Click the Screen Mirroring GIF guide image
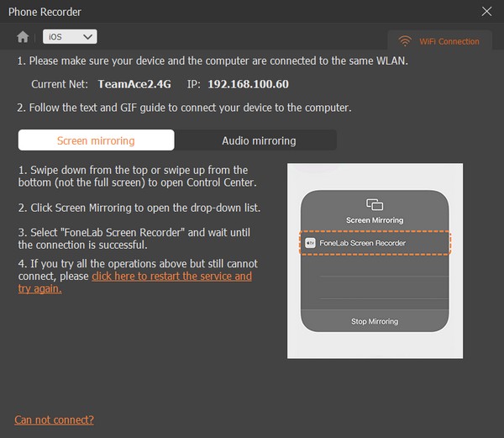This screenshot has height=438, width=504. click(375, 261)
